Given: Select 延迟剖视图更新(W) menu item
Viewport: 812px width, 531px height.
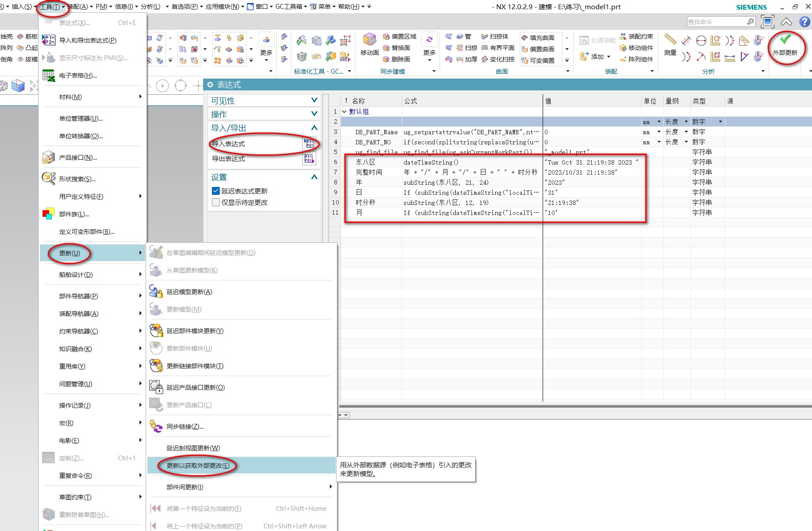Looking at the screenshot, I should point(193,448).
